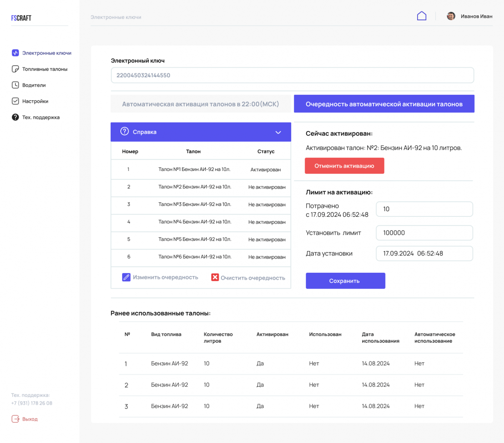Click the home icon in header
The height and width of the screenshot is (443, 504).
pos(422,16)
